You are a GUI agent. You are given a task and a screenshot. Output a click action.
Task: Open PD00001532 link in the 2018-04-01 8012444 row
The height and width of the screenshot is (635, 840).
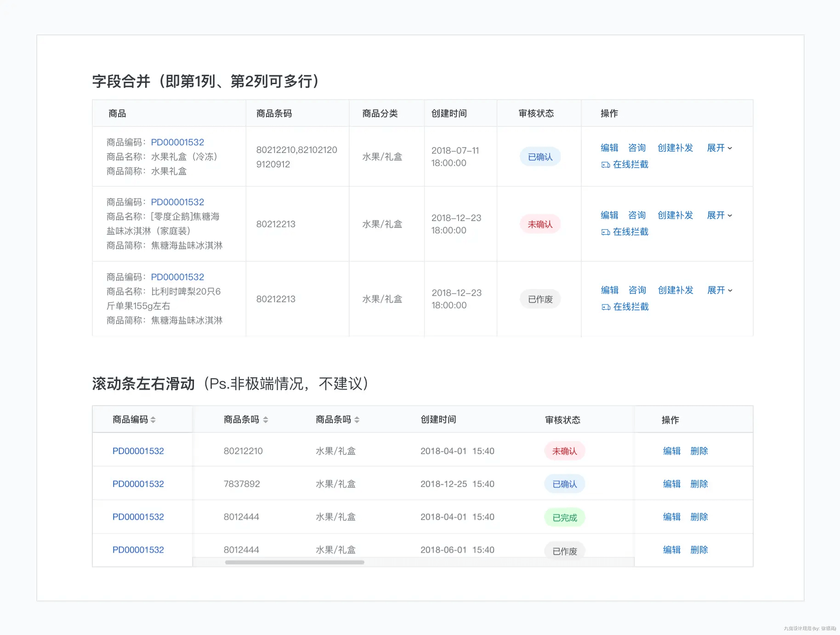click(138, 517)
